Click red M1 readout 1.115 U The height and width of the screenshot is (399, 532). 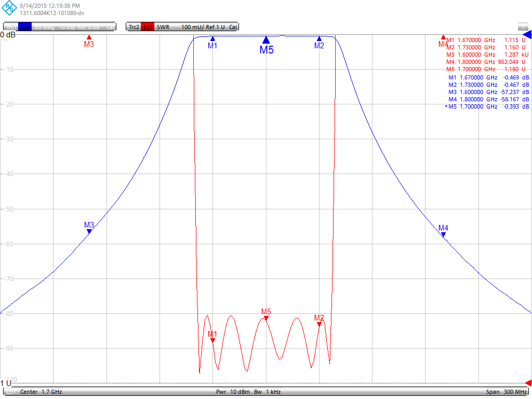(x=486, y=40)
